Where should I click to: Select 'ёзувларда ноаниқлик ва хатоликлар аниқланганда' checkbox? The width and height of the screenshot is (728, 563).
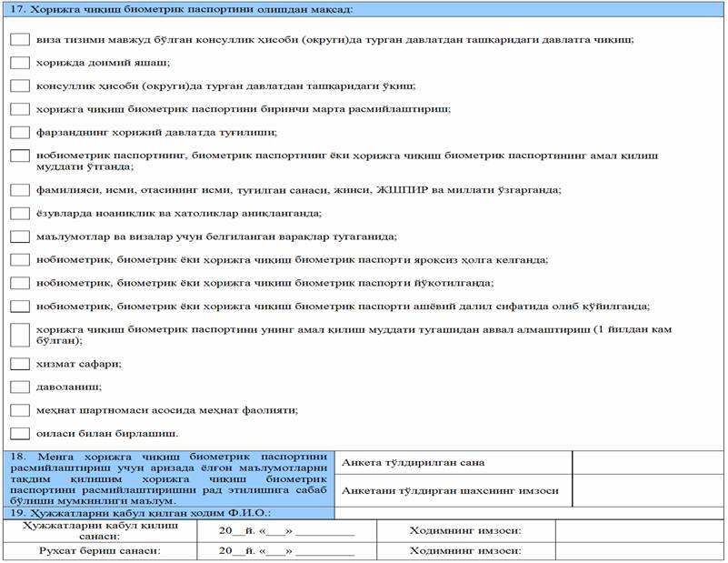click(x=20, y=214)
